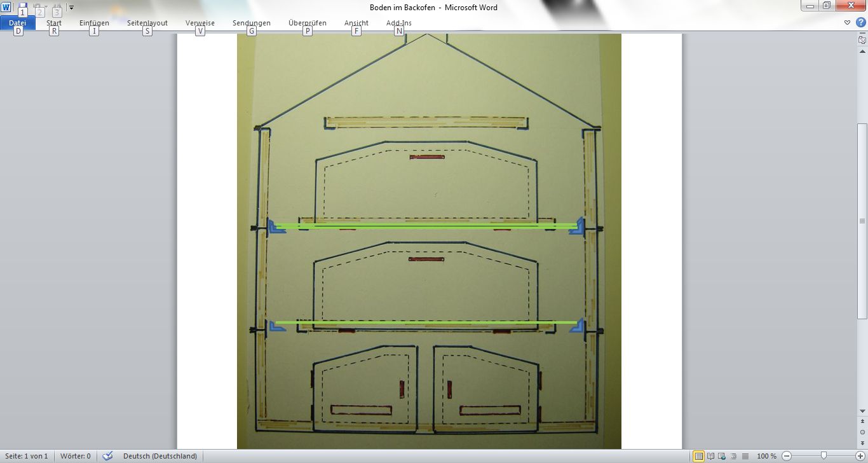
Task: Toggle the ruler button above the scrollbar
Action: pos(862,39)
